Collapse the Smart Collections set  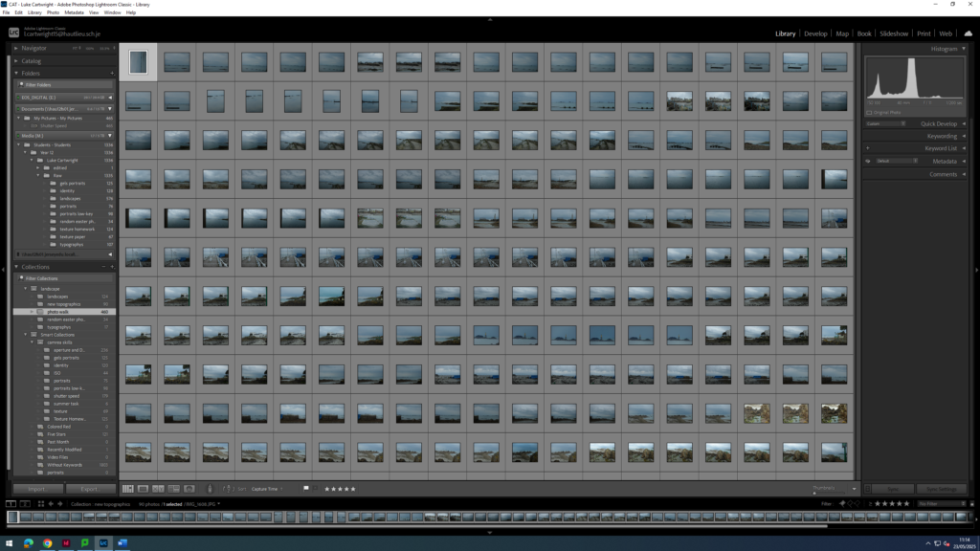[x=26, y=335]
